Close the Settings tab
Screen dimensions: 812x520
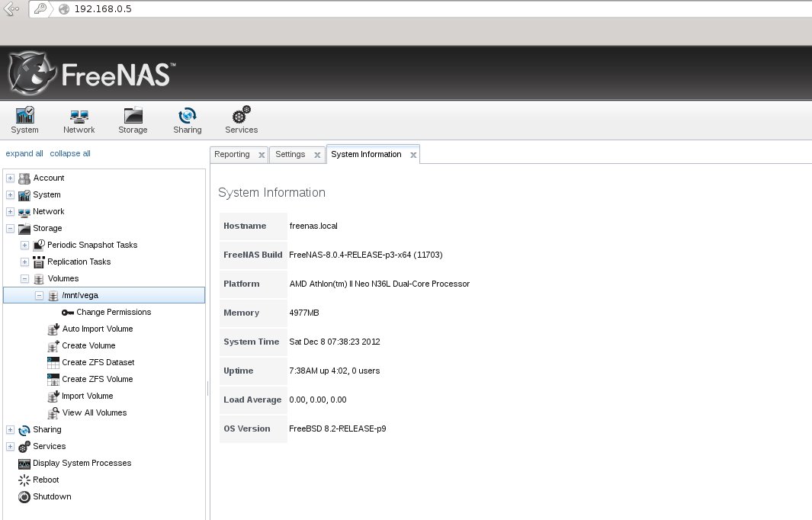tap(317, 155)
